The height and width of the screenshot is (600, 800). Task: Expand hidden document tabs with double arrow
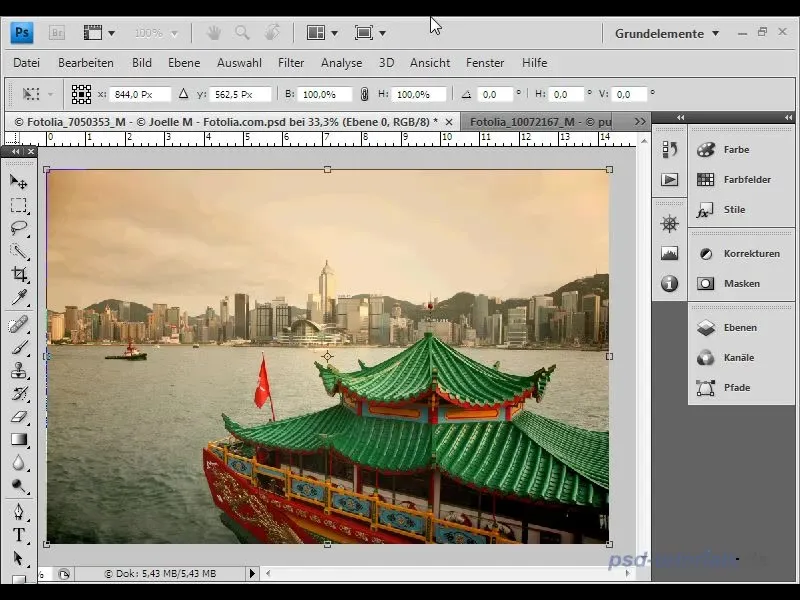[x=640, y=122]
